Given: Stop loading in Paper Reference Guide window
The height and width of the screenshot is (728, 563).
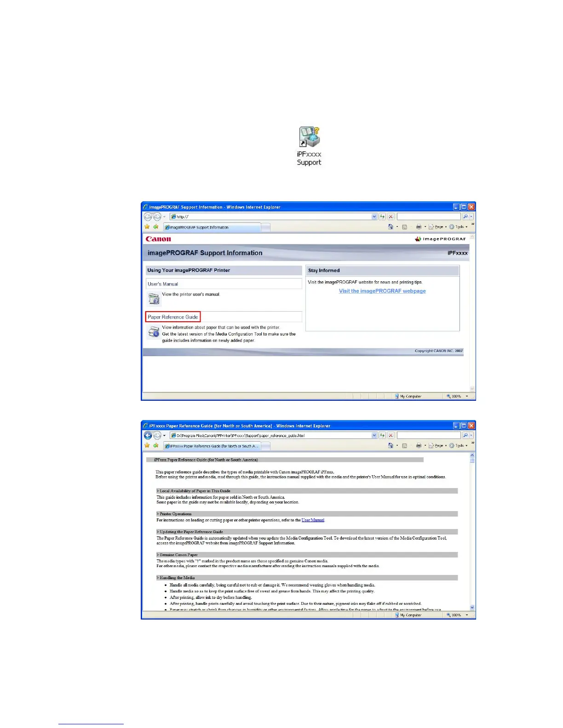Looking at the screenshot, I should coord(391,435).
